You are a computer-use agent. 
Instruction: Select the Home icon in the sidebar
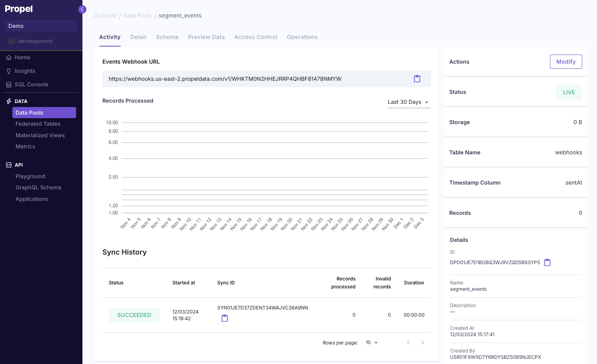click(9, 57)
